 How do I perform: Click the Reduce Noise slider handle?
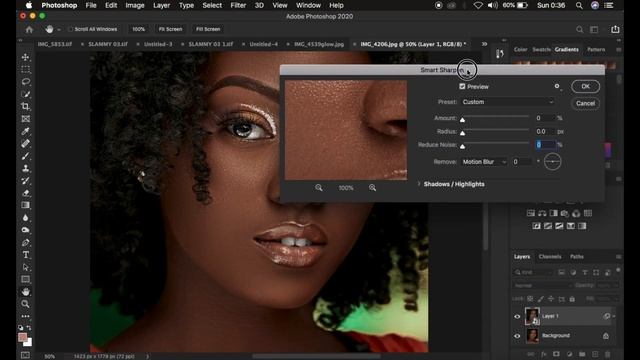(x=462, y=146)
